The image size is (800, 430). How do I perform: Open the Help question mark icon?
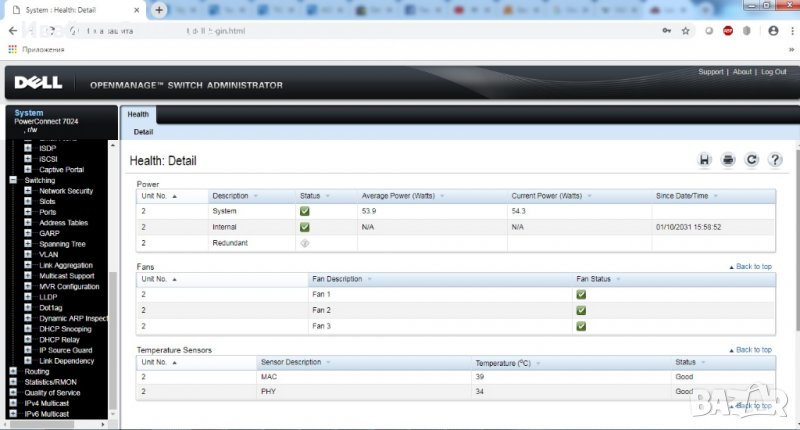click(774, 160)
